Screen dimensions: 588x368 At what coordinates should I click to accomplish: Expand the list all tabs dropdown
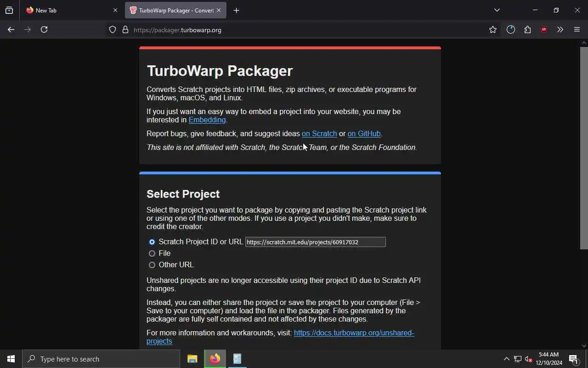coord(497,10)
